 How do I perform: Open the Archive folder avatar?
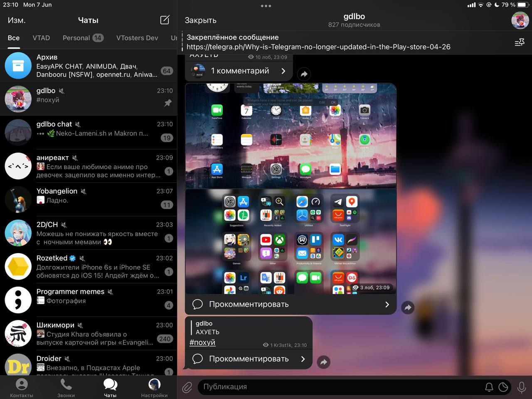click(x=18, y=65)
